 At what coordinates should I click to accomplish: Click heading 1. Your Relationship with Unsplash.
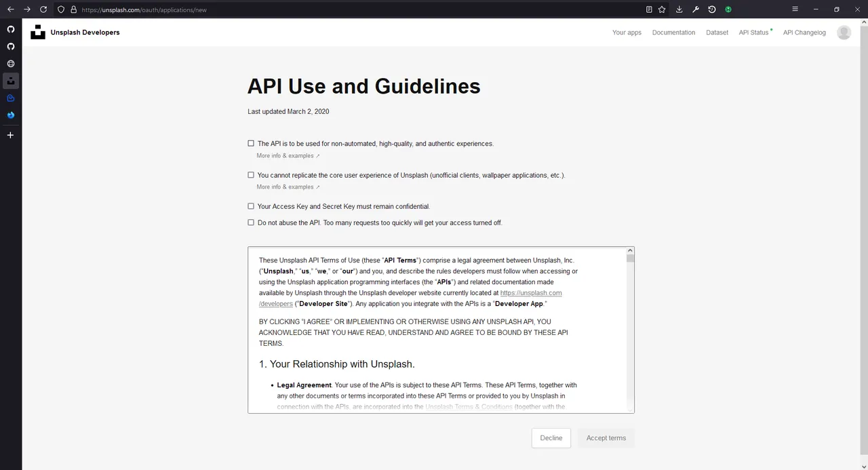[337, 364]
